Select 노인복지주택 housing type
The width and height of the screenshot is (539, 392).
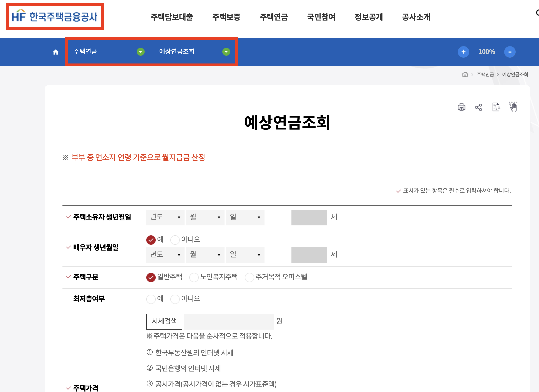[x=194, y=277]
